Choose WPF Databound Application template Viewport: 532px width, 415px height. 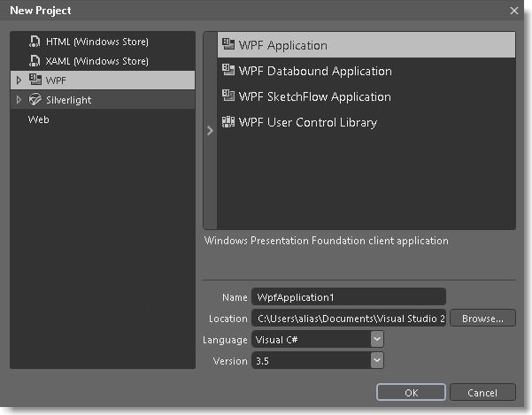366,71
